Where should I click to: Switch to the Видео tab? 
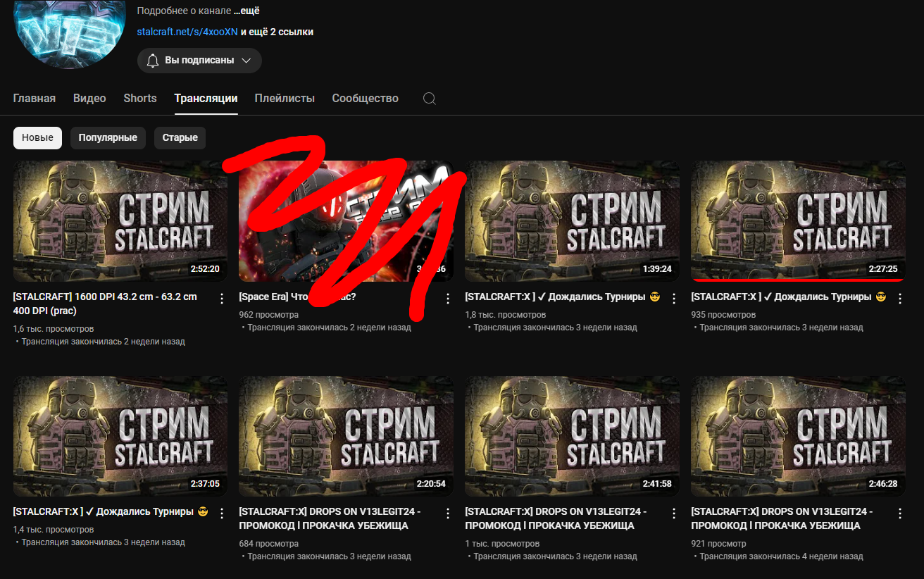89,99
